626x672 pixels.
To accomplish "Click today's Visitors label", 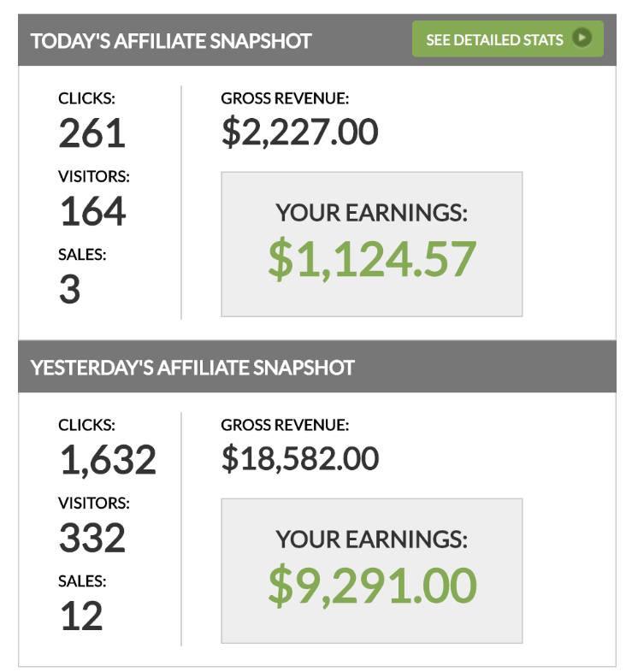I will (x=94, y=176).
